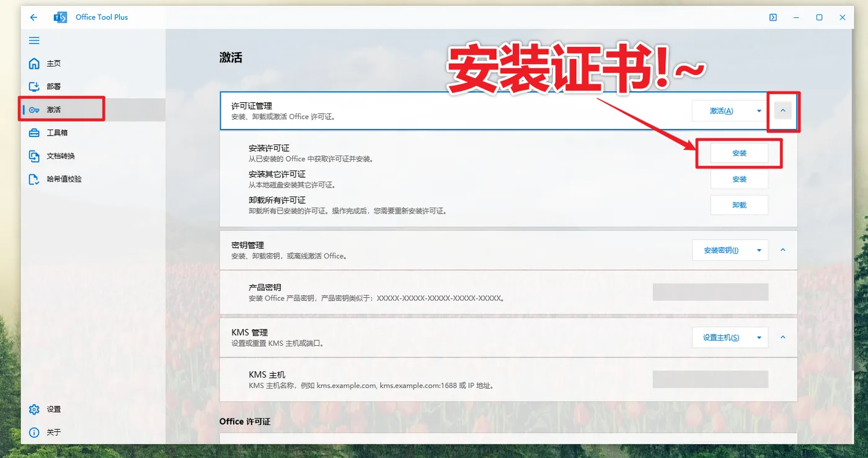Open 文档转换 in the sidebar
The height and width of the screenshot is (458, 868).
click(93, 156)
